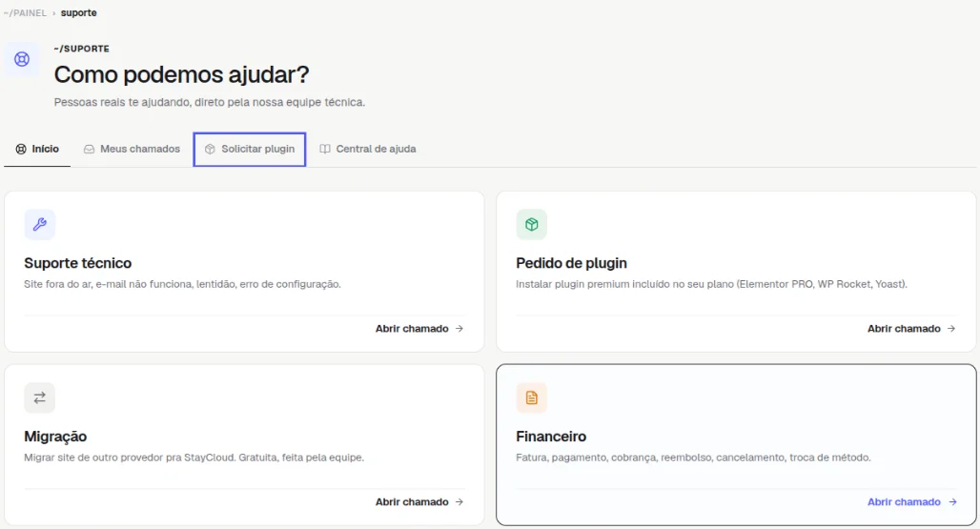980x529 pixels.
Task: Click the suporte breadcrumb item
Action: (x=79, y=12)
